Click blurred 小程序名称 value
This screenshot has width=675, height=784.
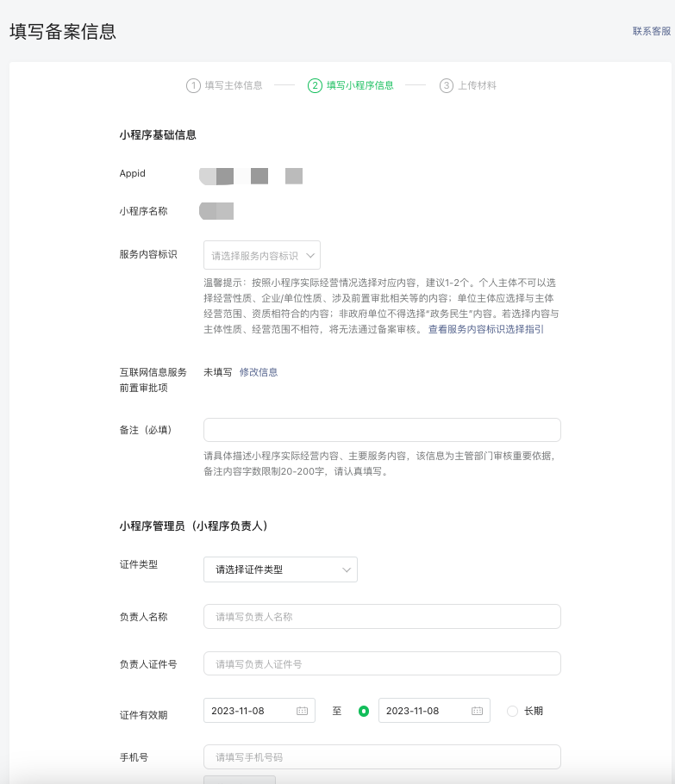216,211
